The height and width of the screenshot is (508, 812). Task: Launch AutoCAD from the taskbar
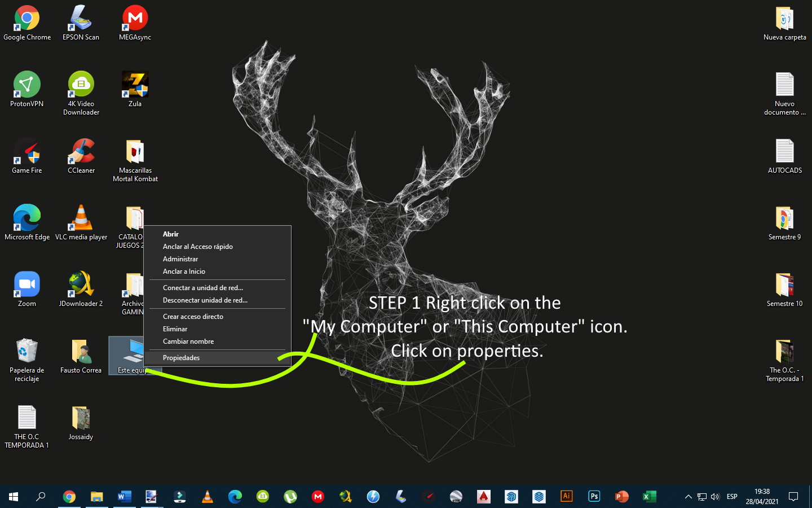[484, 497]
